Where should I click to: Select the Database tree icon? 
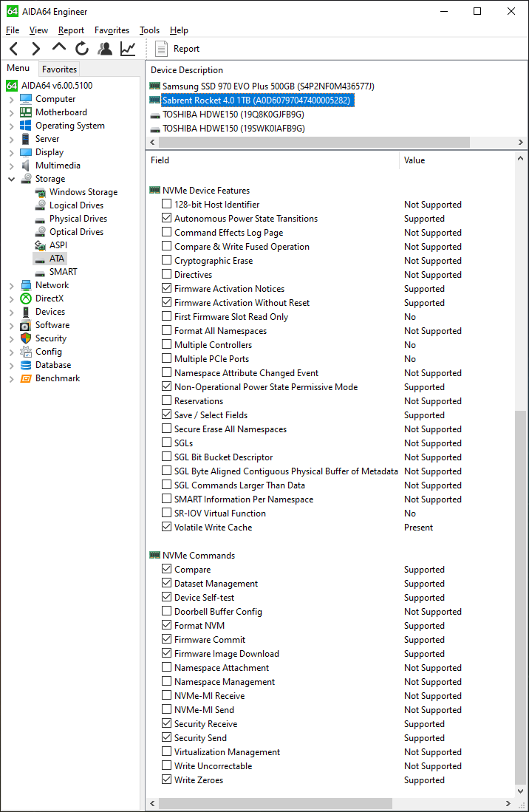pyautogui.click(x=26, y=365)
